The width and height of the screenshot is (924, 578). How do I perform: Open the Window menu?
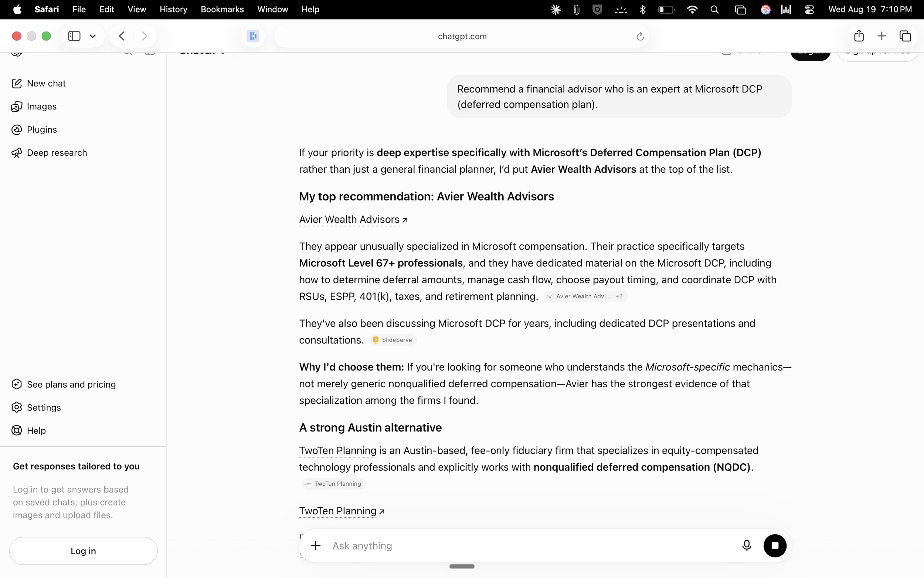(x=273, y=9)
